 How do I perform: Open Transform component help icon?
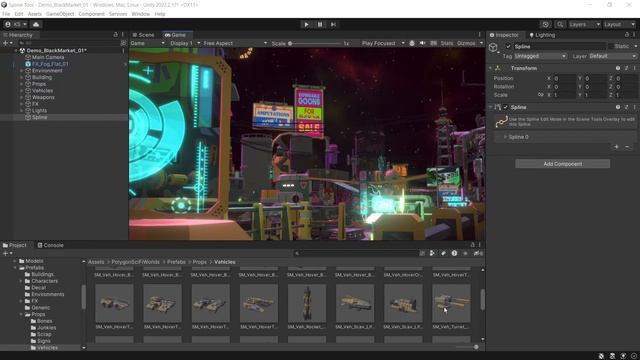pos(618,68)
